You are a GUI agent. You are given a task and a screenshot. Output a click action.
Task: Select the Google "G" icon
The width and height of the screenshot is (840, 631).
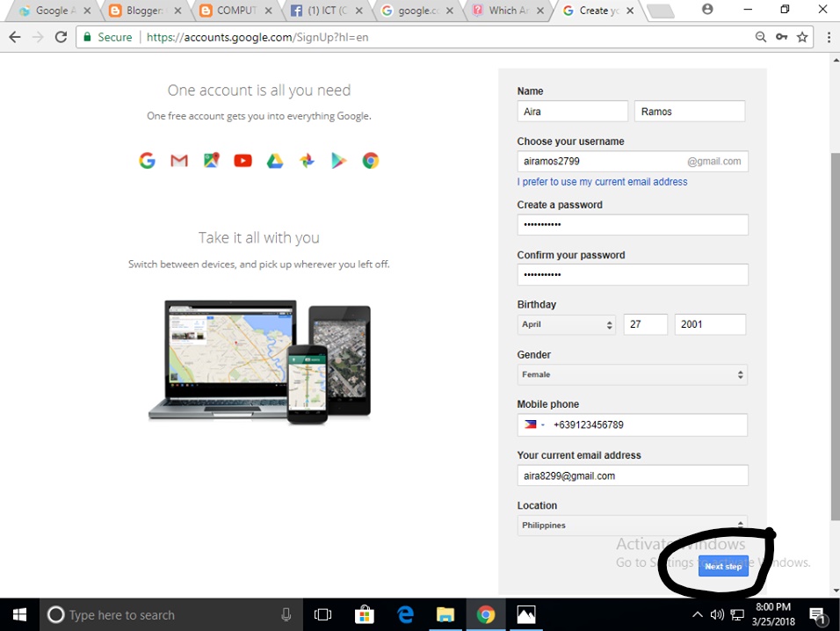pyautogui.click(x=147, y=160)
